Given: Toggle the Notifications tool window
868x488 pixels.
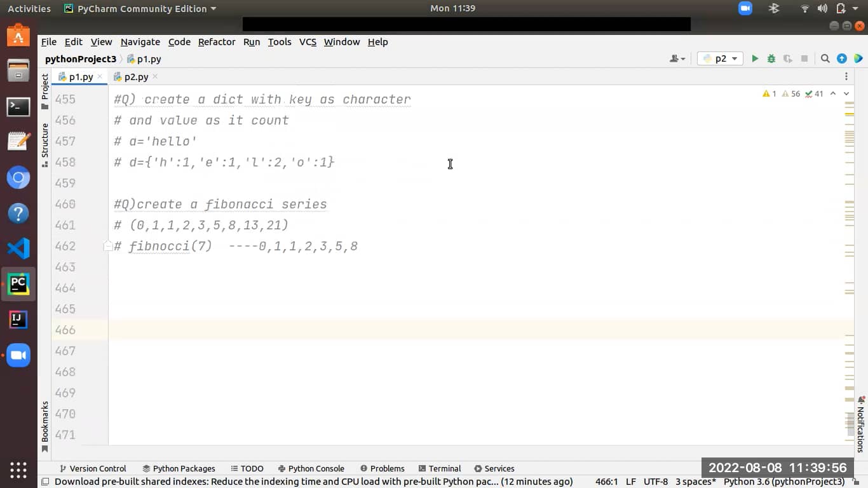Looking at the screenshot, I should point(861,424).
